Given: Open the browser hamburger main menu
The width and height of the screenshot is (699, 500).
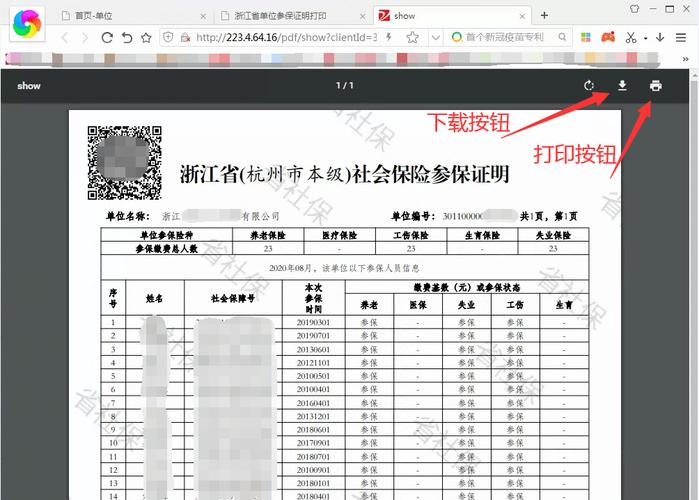Looking at the screenshot, I should [x=681, y=38].
